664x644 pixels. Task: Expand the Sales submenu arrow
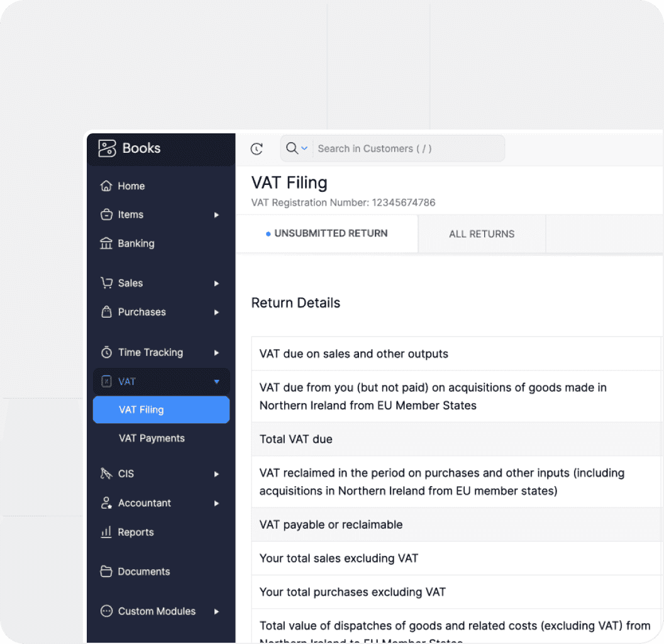(216, 284)
